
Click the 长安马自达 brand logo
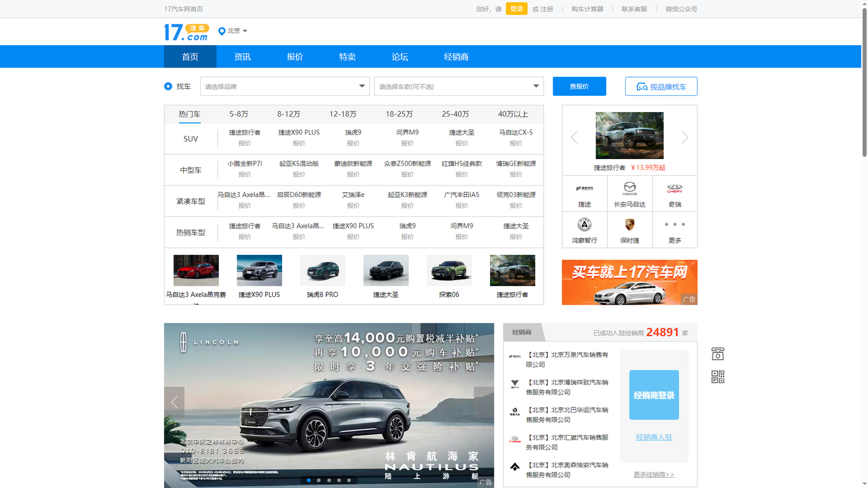click(629, 187)
